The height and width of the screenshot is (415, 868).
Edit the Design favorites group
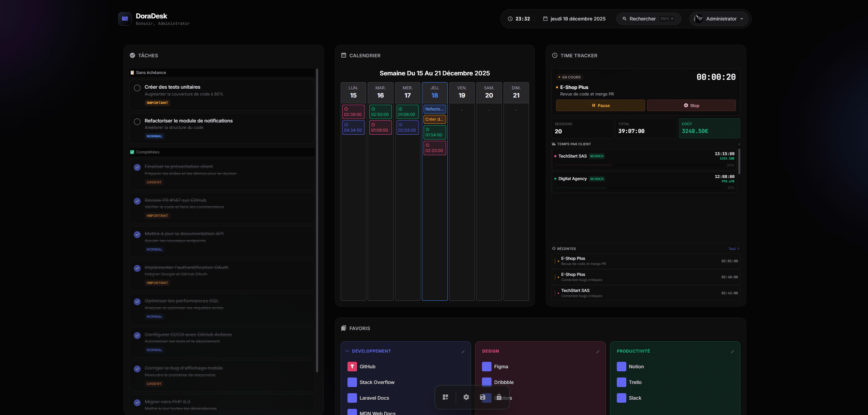tap(597, 352)
